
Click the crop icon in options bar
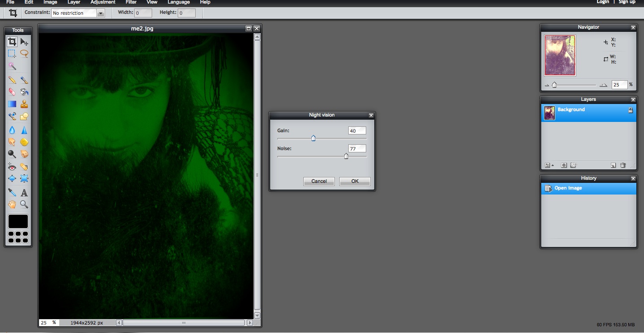pos(13,13)
